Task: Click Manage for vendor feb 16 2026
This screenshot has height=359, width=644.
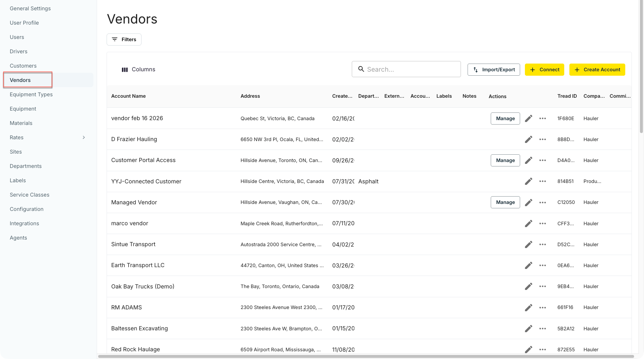Action: pos(505,118)
